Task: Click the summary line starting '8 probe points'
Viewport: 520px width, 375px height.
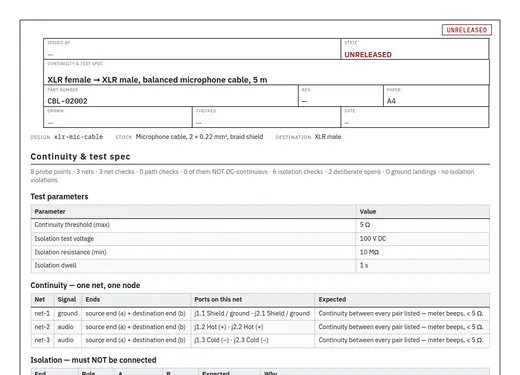Action: 252,176
